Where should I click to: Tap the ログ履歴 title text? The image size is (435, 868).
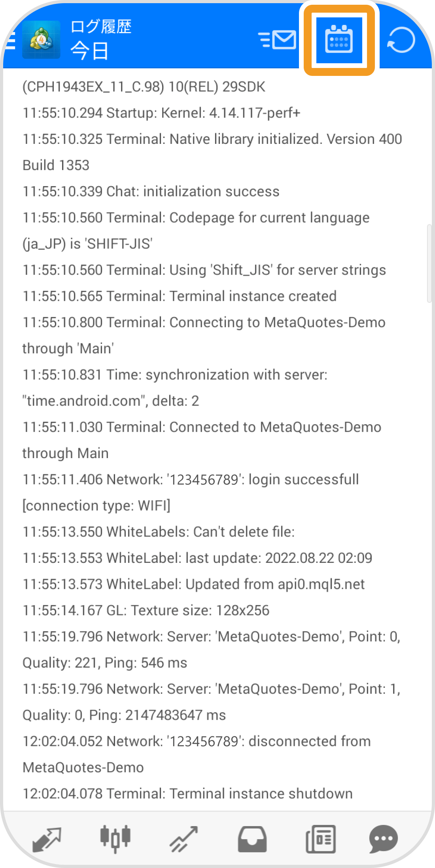coord(101,27)
